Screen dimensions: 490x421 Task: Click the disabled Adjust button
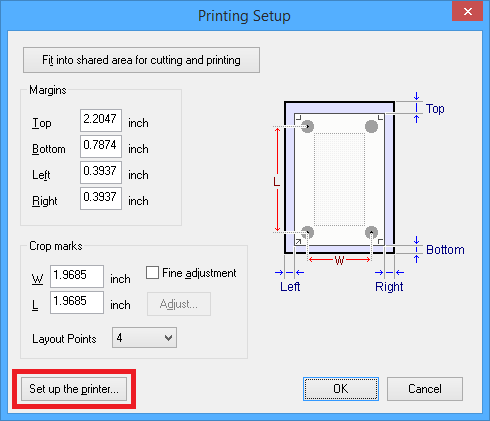[179, 304]
